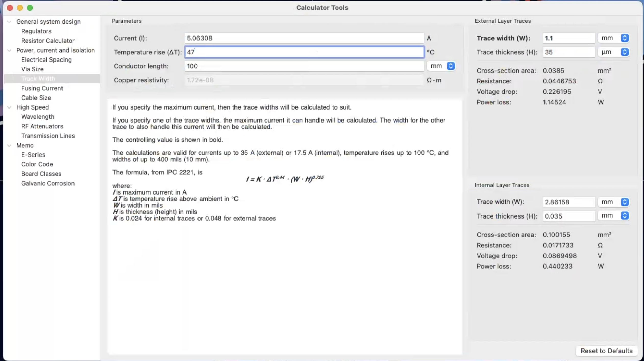Open the Galvanic Corrosion memo
Viewport: 644px width, 361px height.
pos(48,183)
